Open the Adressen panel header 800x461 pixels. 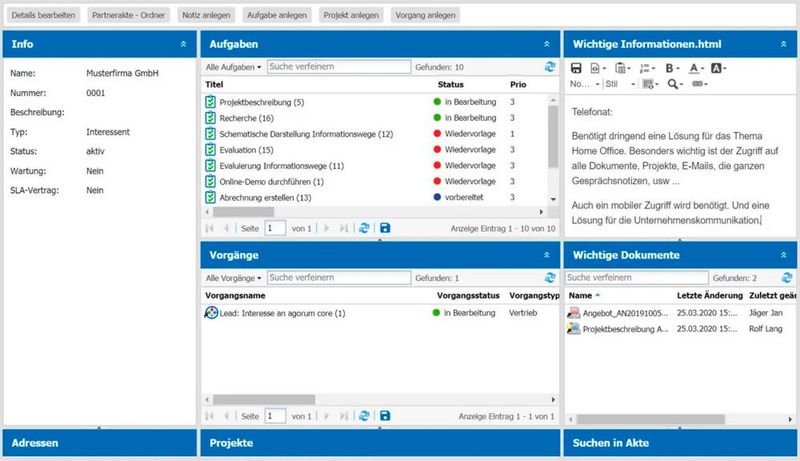[99, 443]
